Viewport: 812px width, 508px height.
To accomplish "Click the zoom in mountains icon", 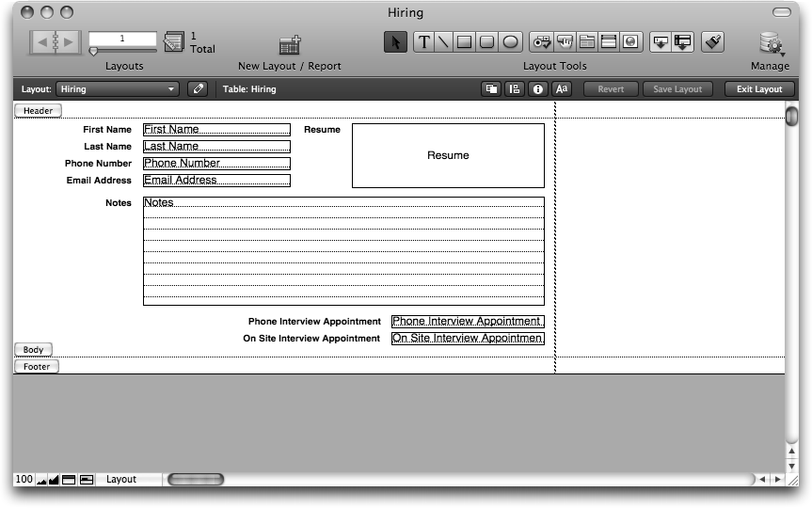I will (54, 480).
